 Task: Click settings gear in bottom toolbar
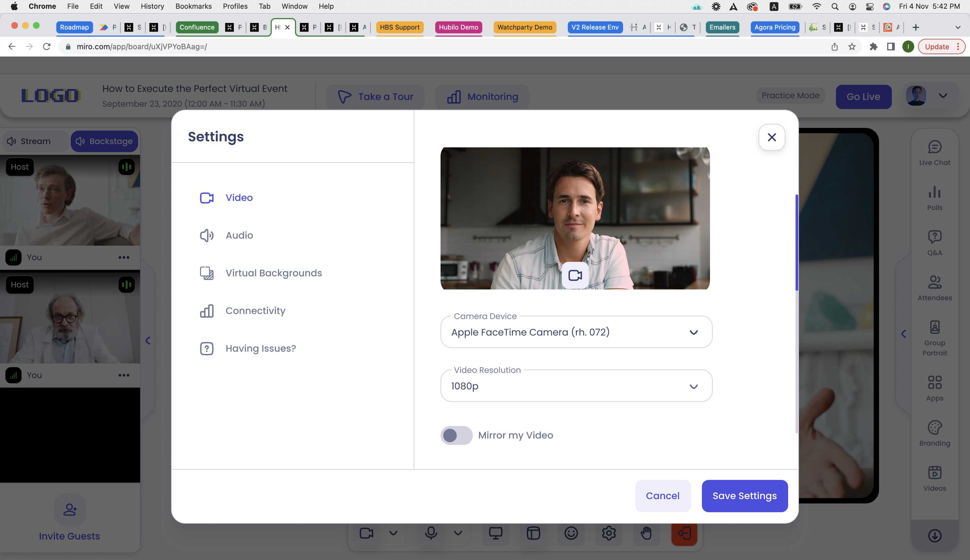coord(609,533)
